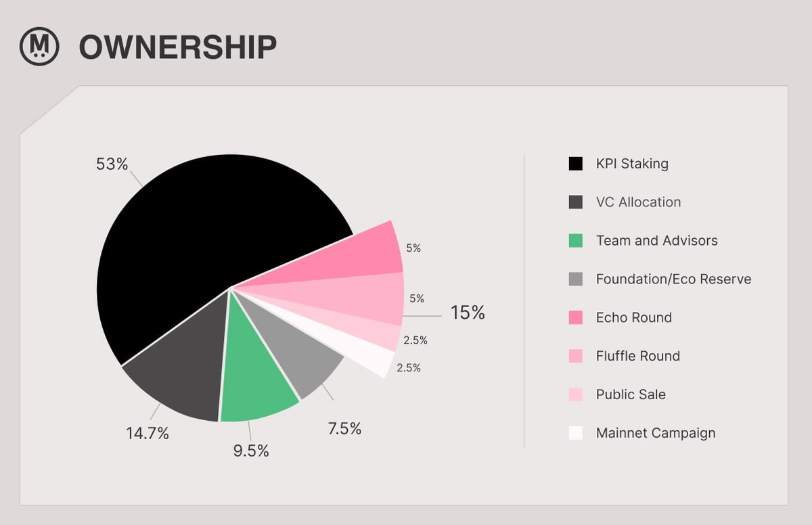The width and height of the screenshot is (812, 525).
Task: Click the light pink Fluffle Round swatch
Action: pyautogui.click(x=576, y=357)
